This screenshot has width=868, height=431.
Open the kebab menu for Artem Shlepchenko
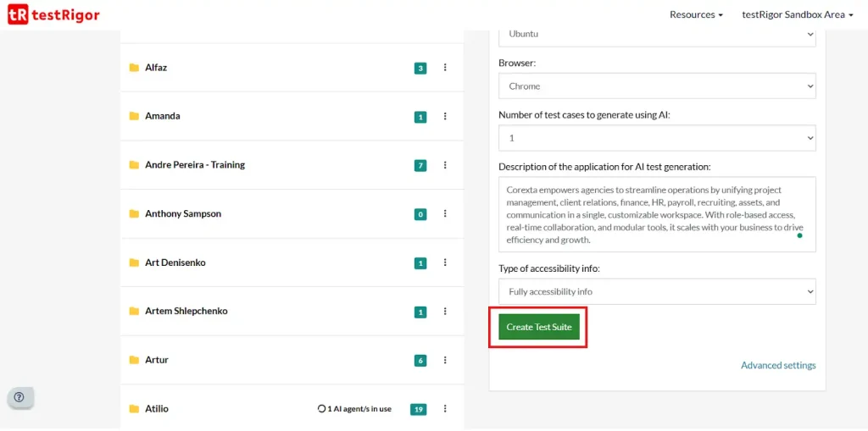tap(445, 311)
